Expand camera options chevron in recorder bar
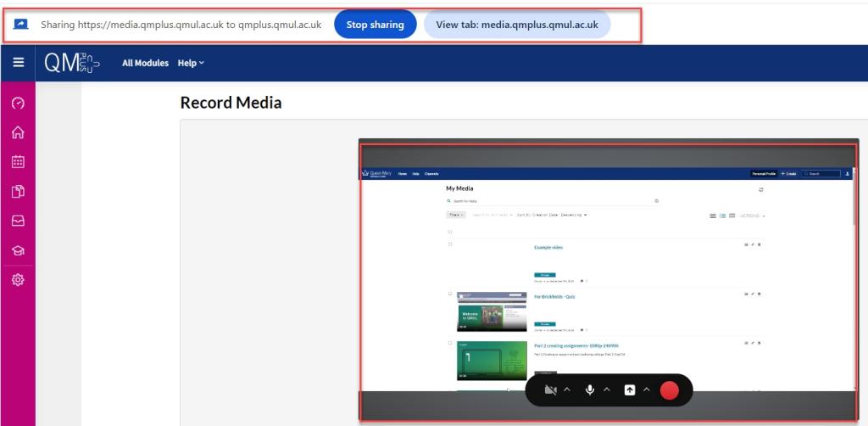Image resolution: width=868 pixels, height=426 pixels. point(567,390)
